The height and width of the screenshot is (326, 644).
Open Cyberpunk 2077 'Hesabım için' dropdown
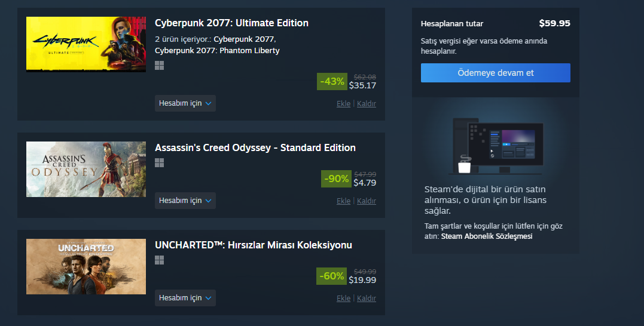[185, 103]
